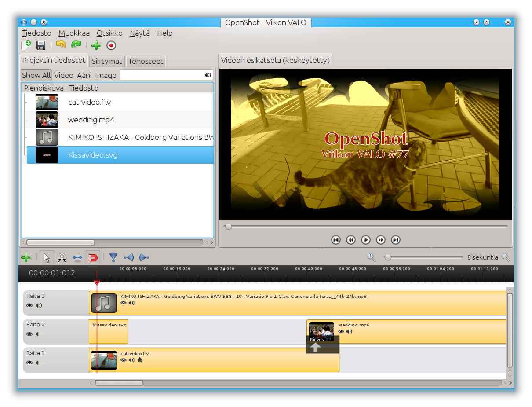Import files with the top toolbar green plus

[96, 45]
